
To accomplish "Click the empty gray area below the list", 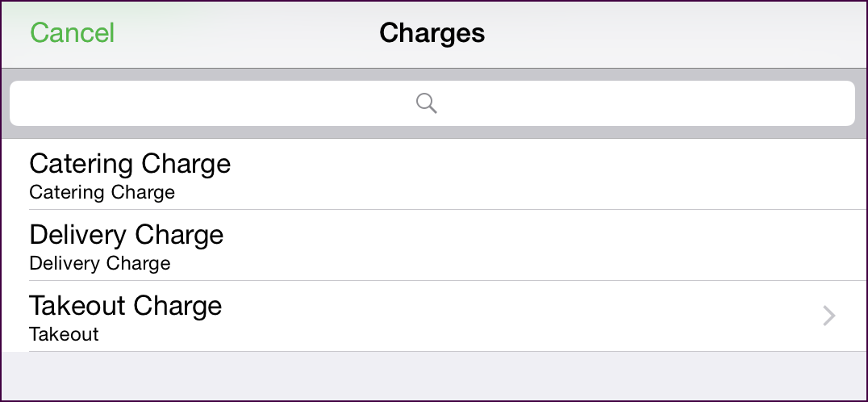I will pyautogui.click(x=434, y=376).
